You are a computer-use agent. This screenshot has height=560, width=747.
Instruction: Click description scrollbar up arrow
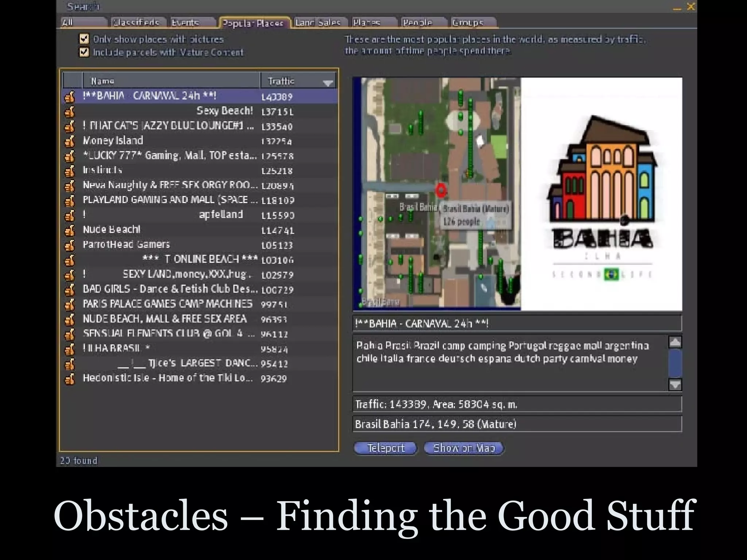(x=675, y=342)
